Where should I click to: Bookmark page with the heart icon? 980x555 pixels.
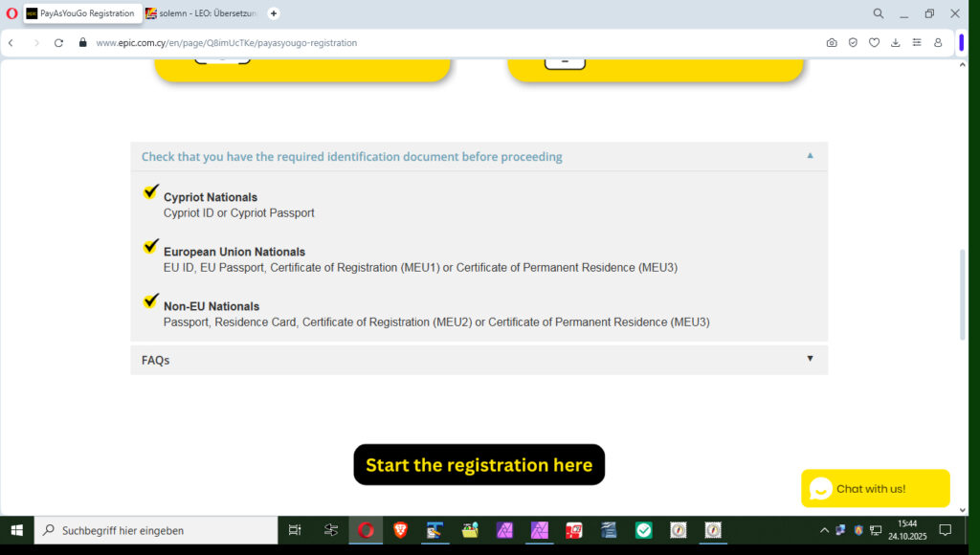tap(874, 43)
